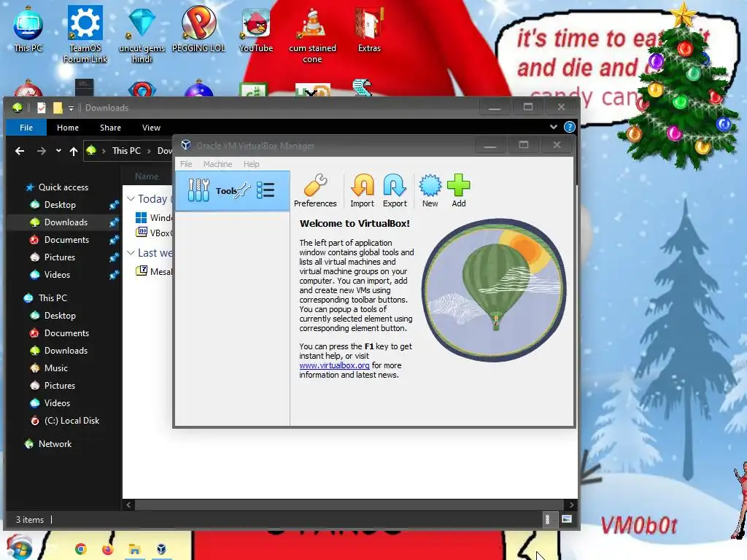Open Documents under Quick access
Image resolution: width=747 pixels, height=560 pixels.
click(x=66, y=239)
